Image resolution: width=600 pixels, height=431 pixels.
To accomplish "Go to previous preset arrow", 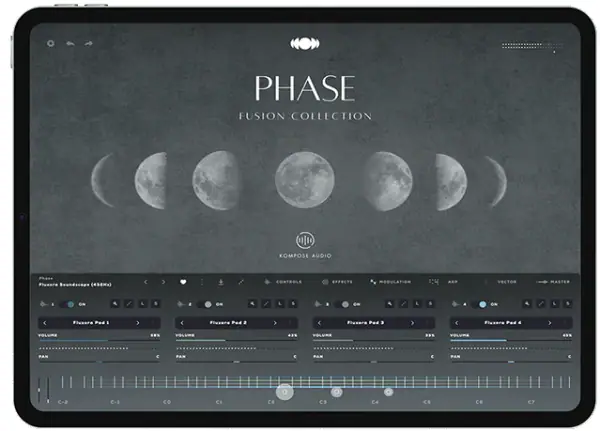I will (x=146, y=282).
